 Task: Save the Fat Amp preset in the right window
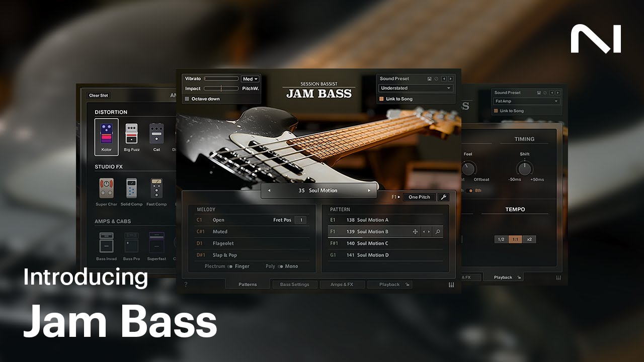click(x=539, y=93)
